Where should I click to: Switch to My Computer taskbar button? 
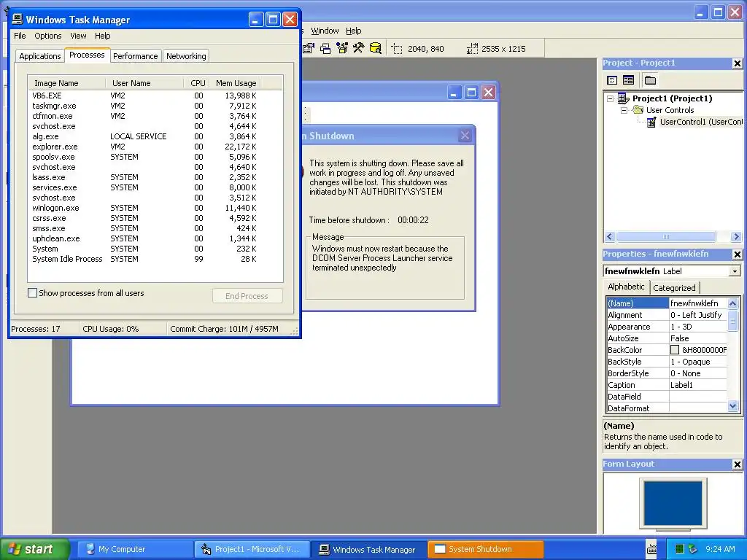[x=133, y=549]
